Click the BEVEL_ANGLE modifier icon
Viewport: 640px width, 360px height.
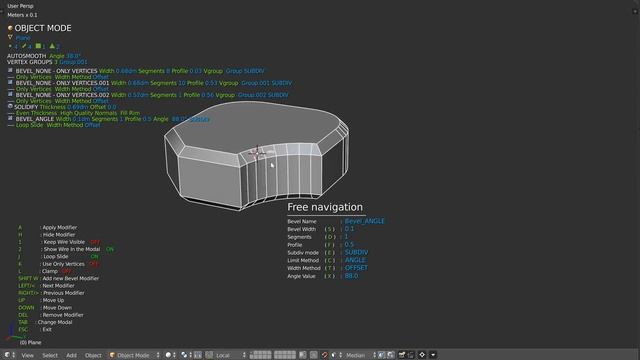coord(10,118)
